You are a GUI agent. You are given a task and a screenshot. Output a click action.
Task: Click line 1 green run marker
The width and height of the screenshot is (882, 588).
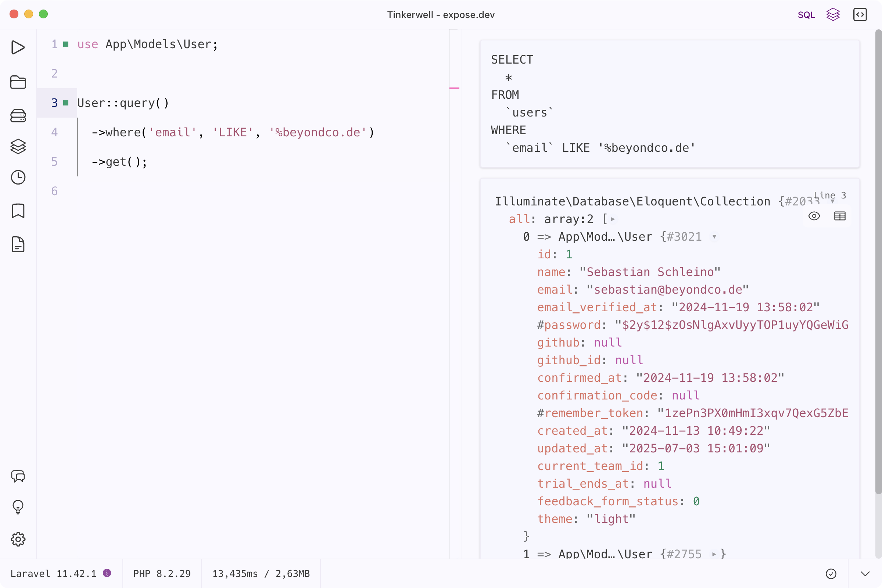pyautogui.click(x=66, y=44)
